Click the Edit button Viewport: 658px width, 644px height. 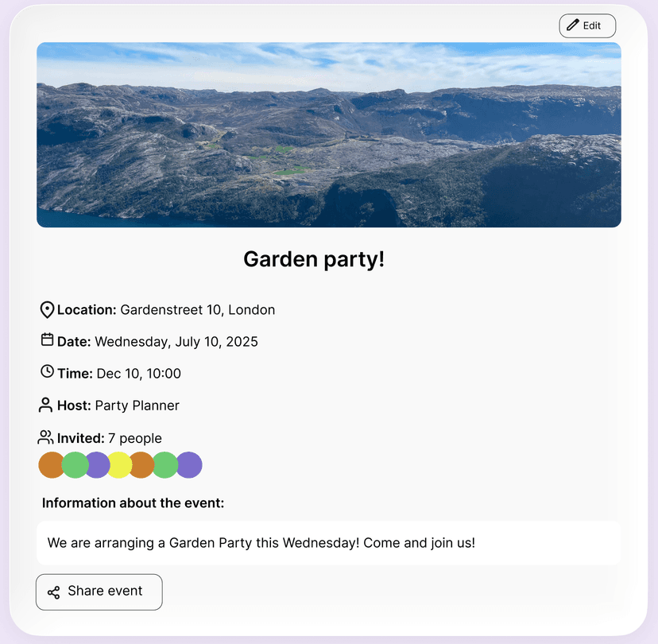[x=587, y=25]
